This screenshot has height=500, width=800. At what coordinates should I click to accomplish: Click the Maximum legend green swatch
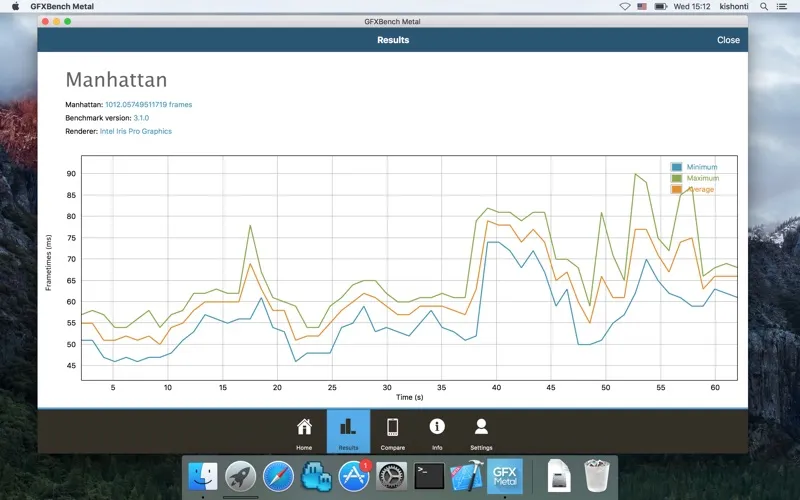pos(677,178)
